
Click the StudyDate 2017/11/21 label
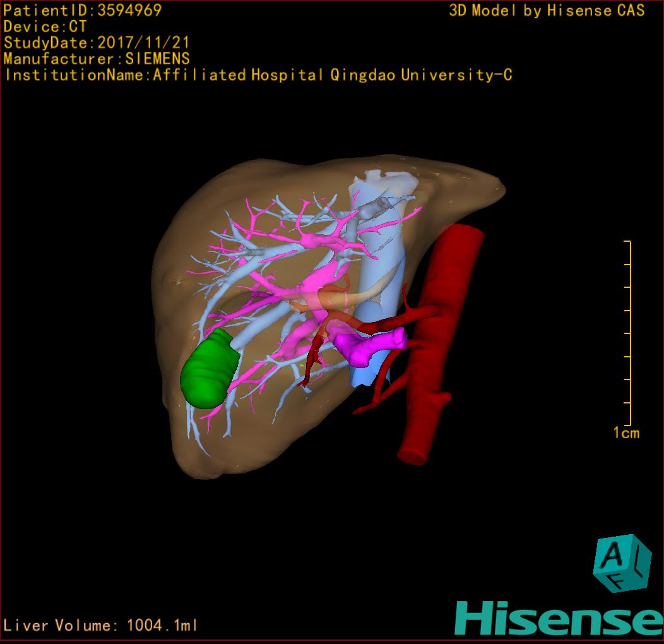pos(97,43)
